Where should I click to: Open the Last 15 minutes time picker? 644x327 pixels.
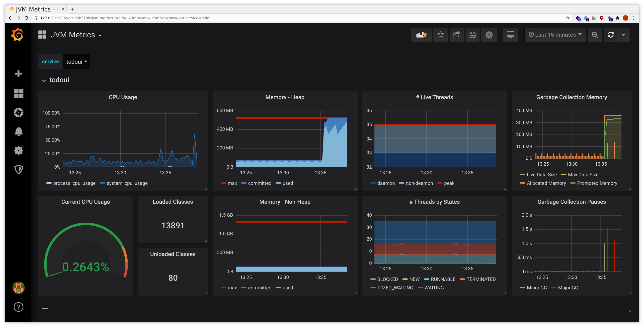coord(555,35)
